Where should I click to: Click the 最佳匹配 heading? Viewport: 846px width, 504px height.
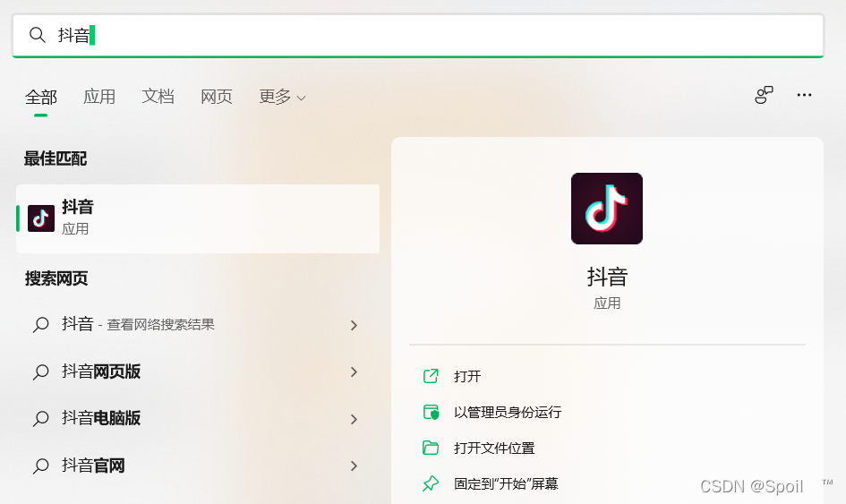click(55, 158)
